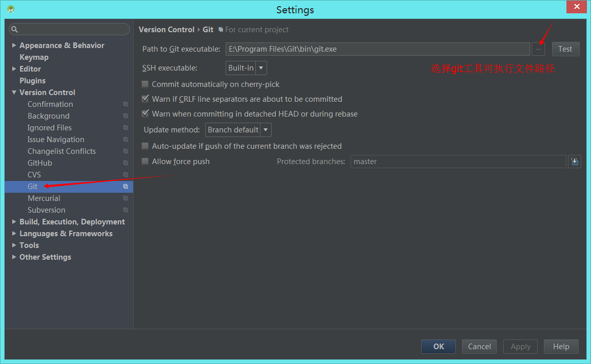Click the OK button
The image size is (591, 364).
pos(439,346)
